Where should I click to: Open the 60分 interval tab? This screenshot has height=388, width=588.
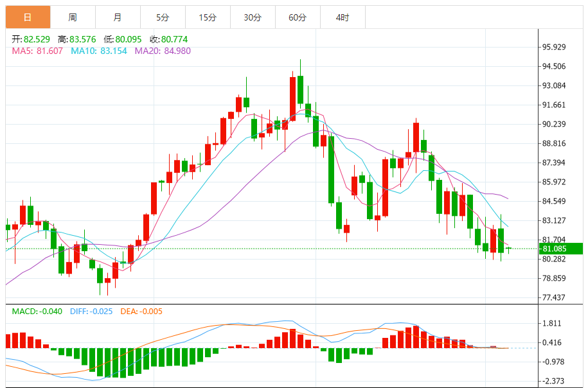click(x=298, y=17)
